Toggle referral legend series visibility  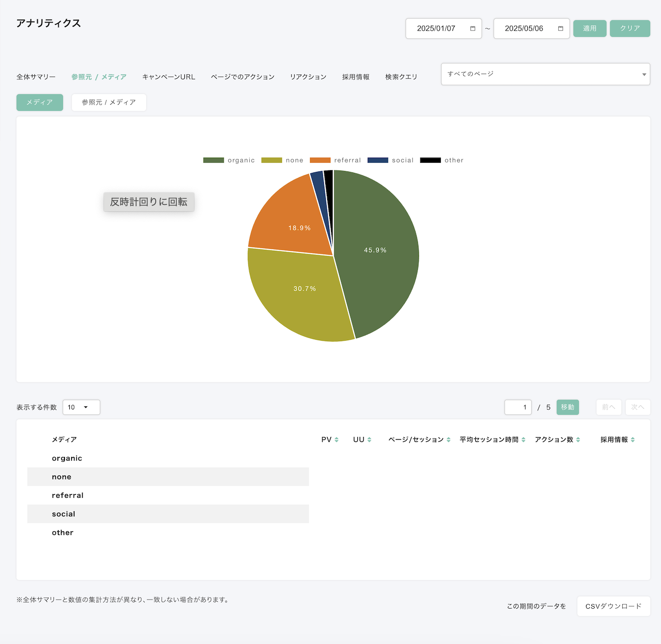pos(335,161)
